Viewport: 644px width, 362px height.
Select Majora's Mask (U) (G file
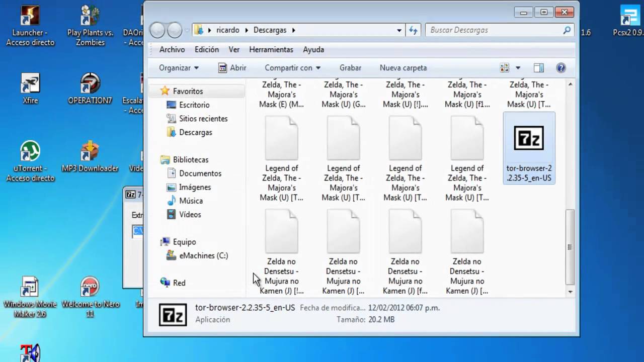pyautogui.click(x=344, y=95)
